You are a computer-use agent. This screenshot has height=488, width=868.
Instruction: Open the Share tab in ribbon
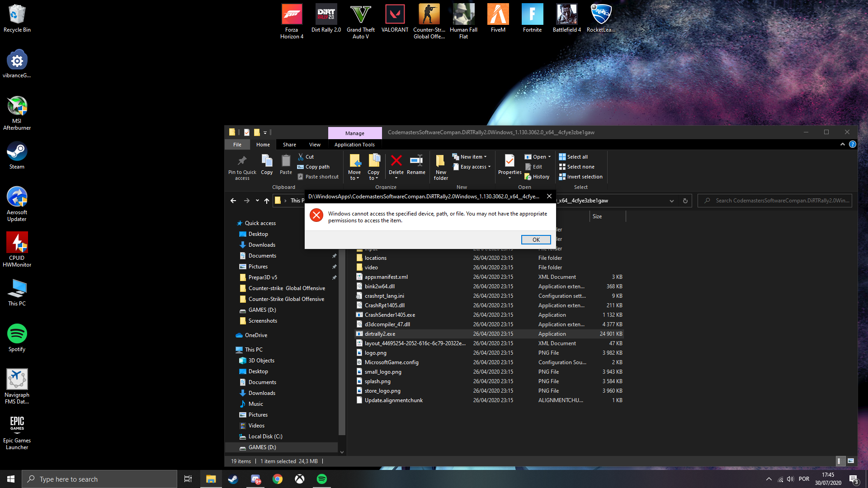pyautogui.click(x=288, y=145)
